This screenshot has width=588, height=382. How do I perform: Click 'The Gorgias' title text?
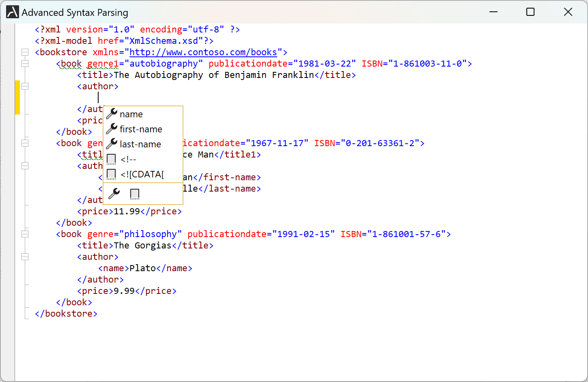click(x=142, y=246)
